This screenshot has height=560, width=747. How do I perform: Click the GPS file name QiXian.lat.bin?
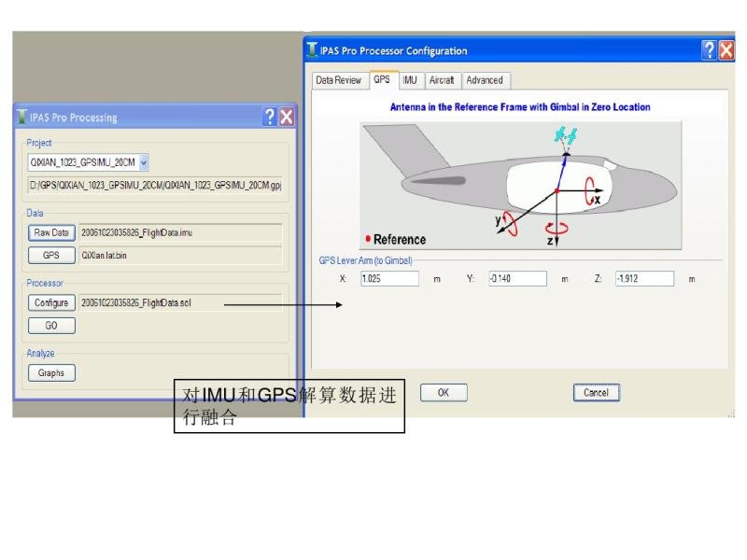pos(180,255)
